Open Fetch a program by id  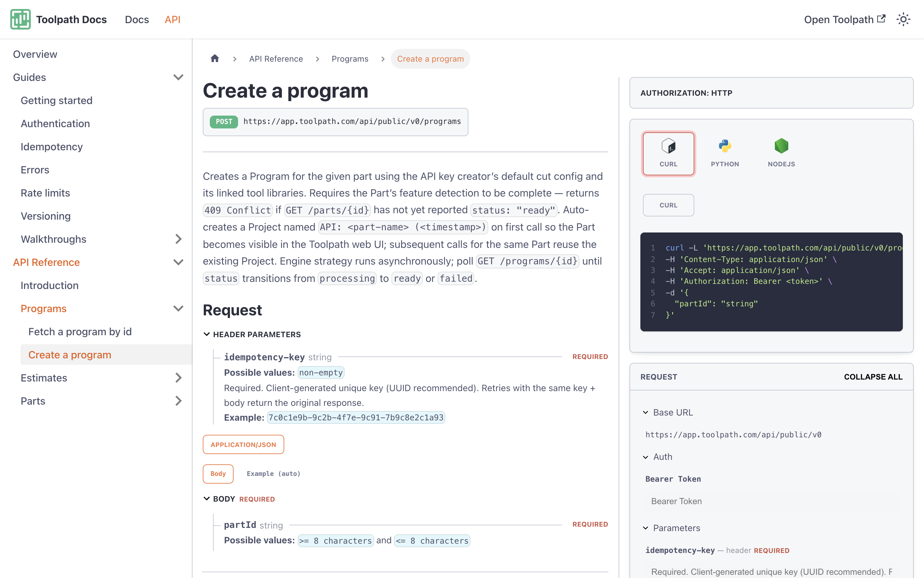[80, 332]
